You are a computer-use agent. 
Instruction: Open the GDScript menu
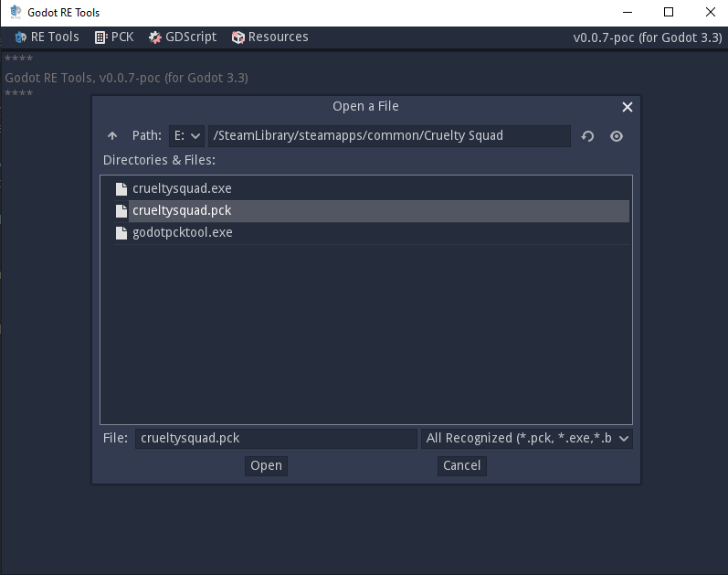(183, 37)
